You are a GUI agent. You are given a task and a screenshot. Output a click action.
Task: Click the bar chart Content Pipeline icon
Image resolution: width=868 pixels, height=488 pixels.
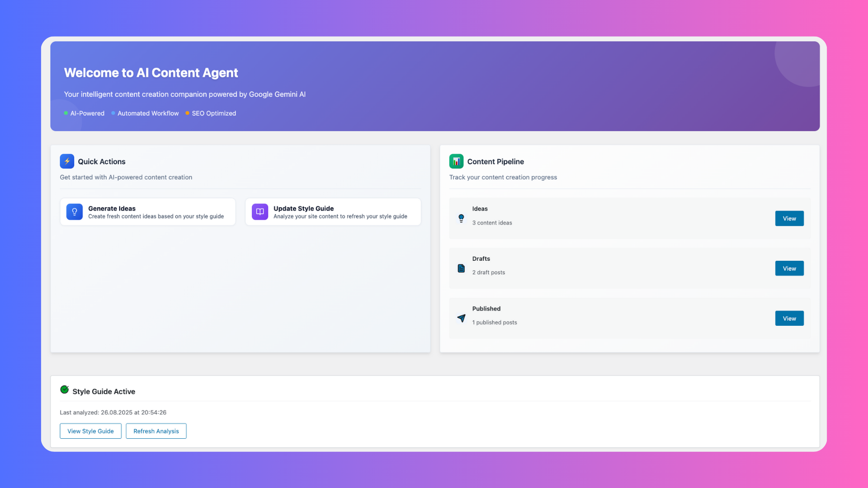coord(456,161)
